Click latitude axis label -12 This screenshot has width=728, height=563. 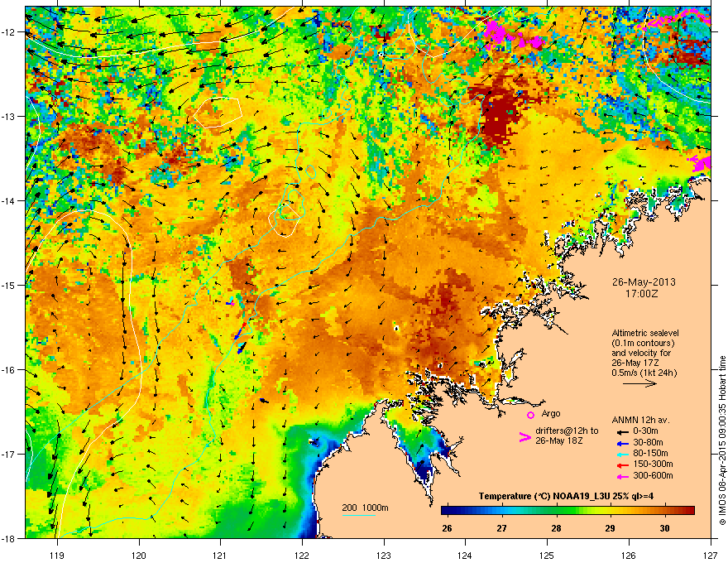9,32
